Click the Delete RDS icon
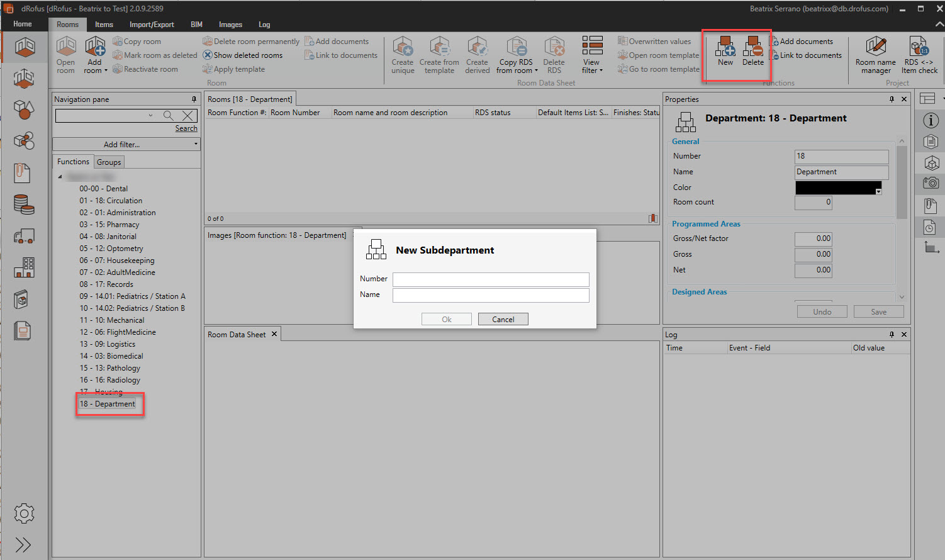Image resolution: width=945 pixels, height=560 pixels. point(554,47)
